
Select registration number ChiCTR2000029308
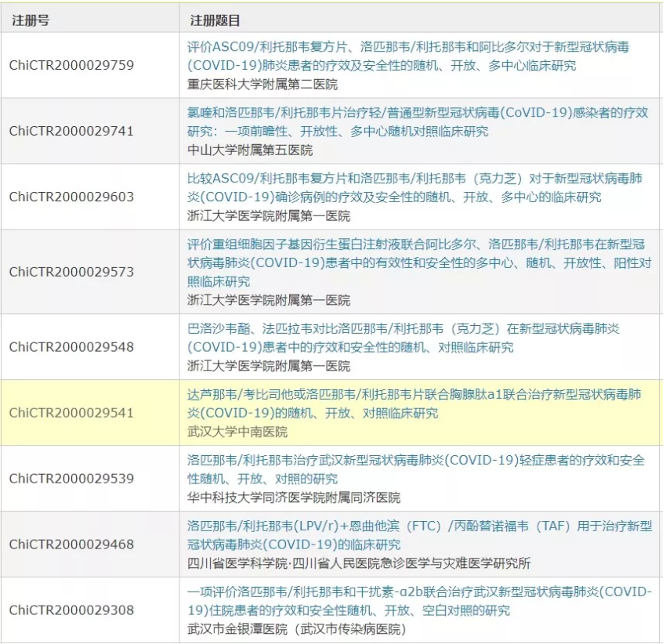coord(71,610)
